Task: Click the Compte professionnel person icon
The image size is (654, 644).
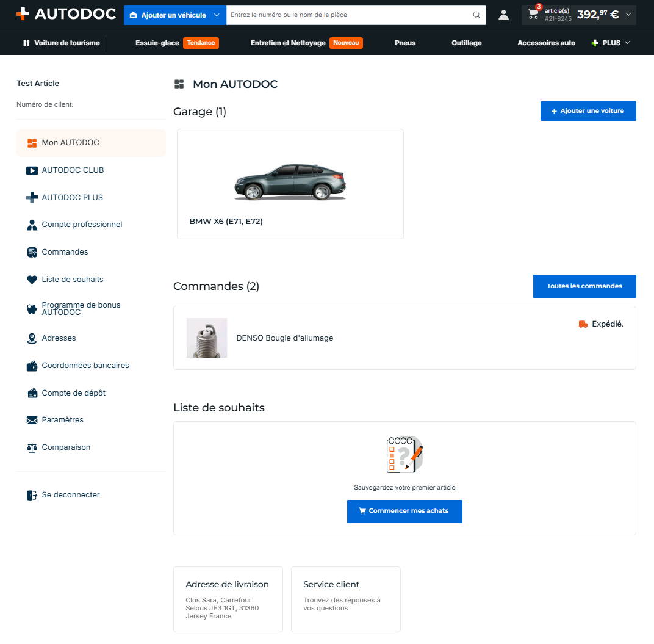Action: click(32, 225)
